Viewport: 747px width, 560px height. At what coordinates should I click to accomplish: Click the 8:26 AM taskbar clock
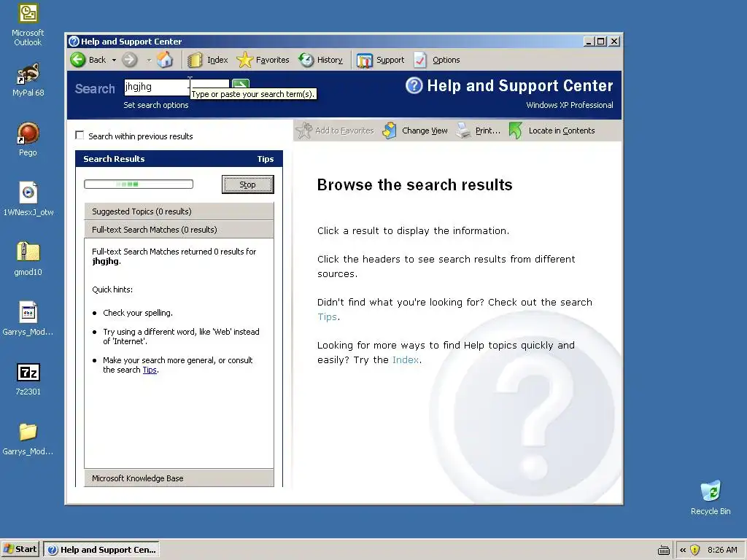722,550
